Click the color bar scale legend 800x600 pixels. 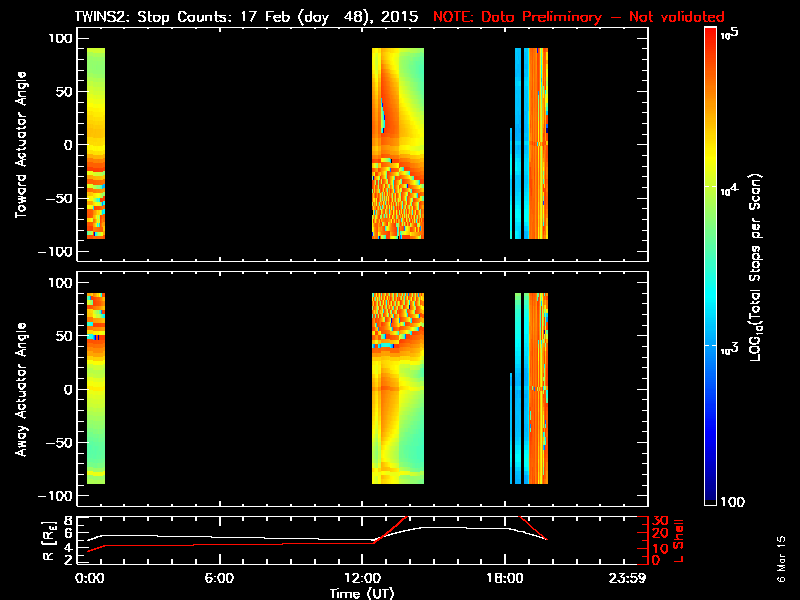click(711, 265)
